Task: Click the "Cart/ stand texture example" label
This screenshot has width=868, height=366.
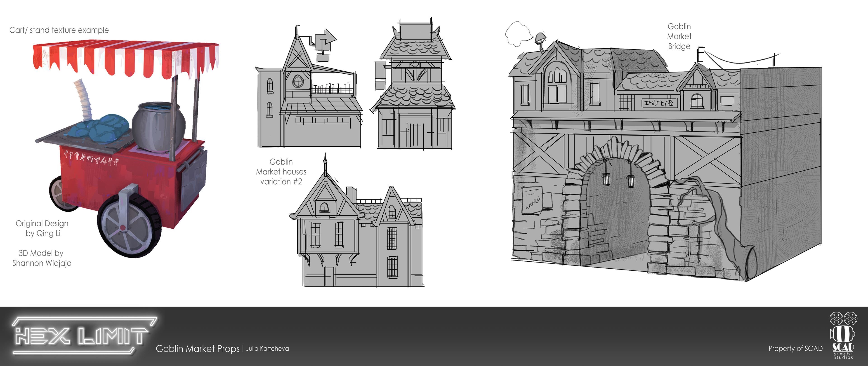Action: (59, 30)
